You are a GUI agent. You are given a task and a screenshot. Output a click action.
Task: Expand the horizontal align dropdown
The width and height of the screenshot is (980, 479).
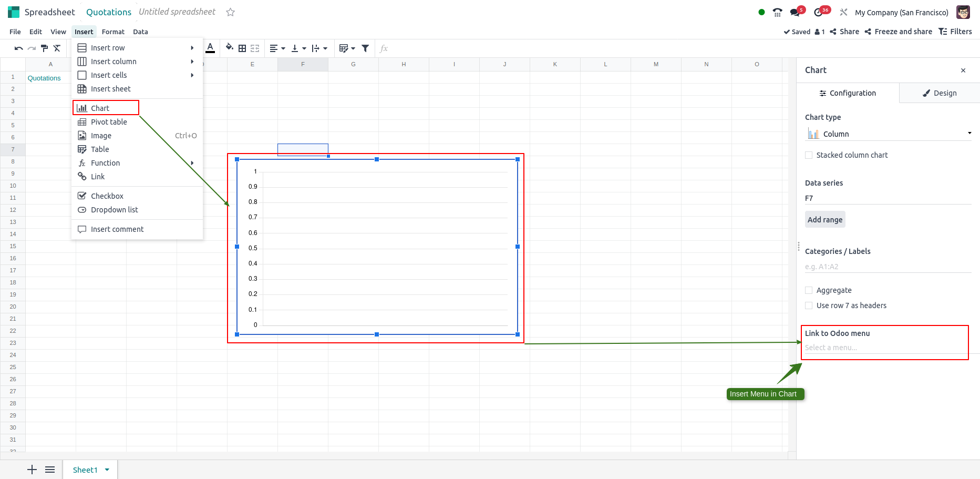pyautogui.click(x=277, y=48)
